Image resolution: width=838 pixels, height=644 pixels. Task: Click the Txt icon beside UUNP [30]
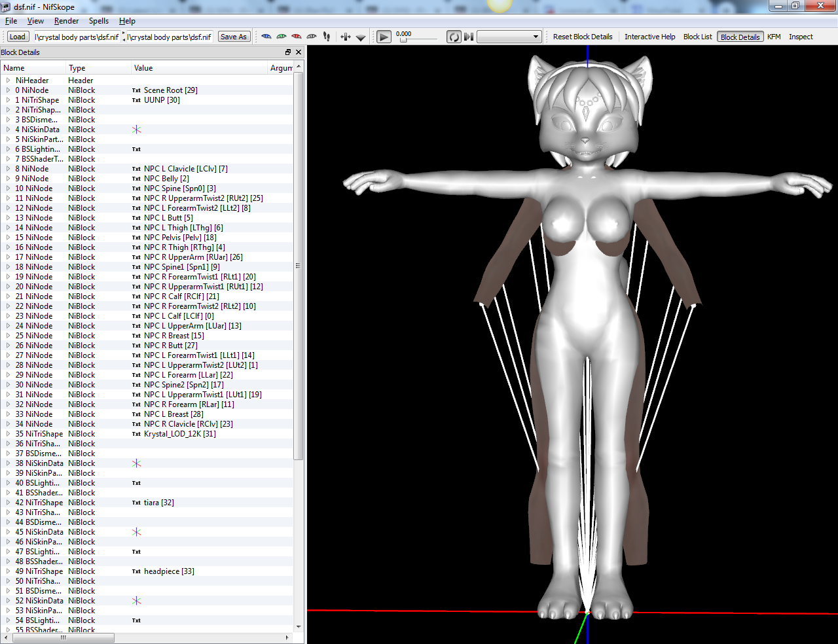pyautogui.click(x=136, y=100)
